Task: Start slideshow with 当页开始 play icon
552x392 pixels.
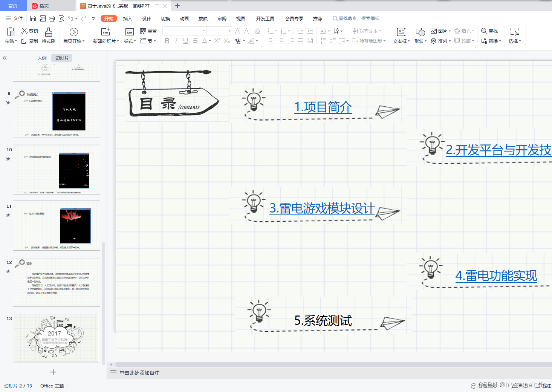Action: (74, 32)
